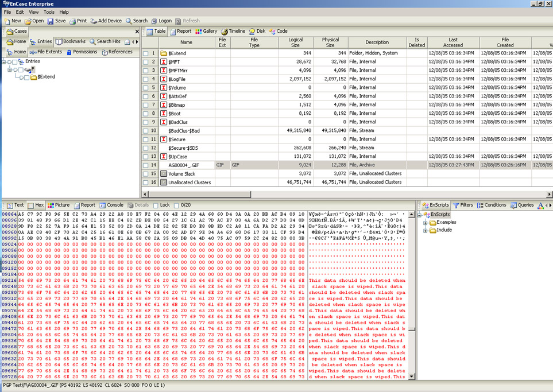Close the Cases pane with X button
553x392 pixels.
pyautogui.click(x=137, y=32)
